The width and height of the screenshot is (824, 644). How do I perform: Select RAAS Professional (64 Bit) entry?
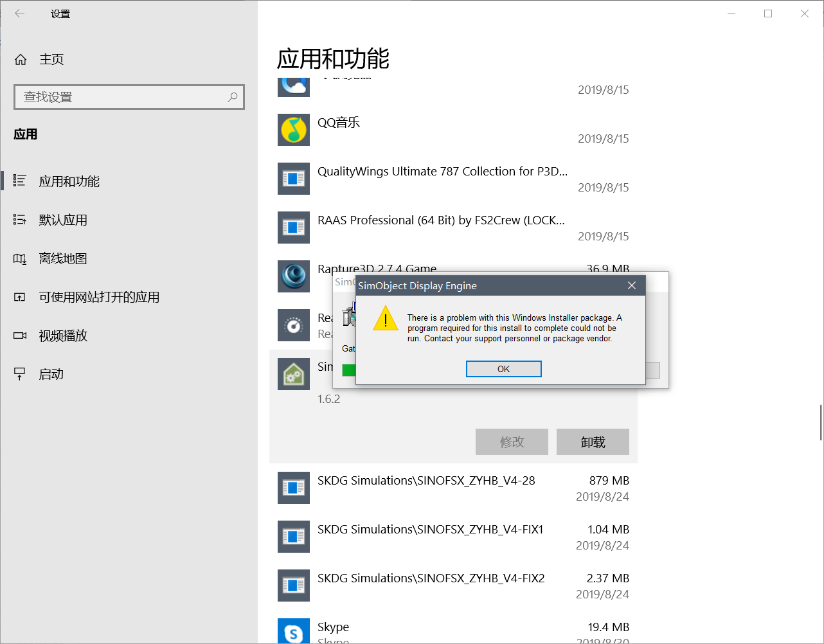point(453,228)
